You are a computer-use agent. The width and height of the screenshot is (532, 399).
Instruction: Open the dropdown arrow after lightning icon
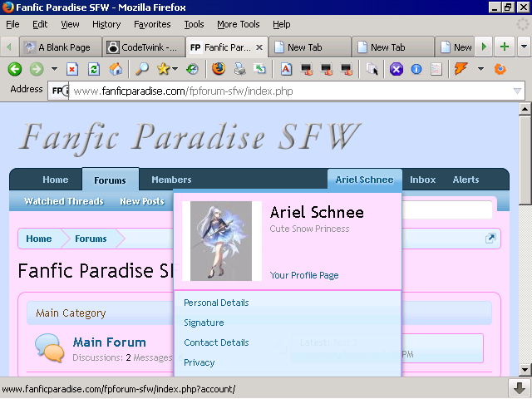tap(480, 69)
